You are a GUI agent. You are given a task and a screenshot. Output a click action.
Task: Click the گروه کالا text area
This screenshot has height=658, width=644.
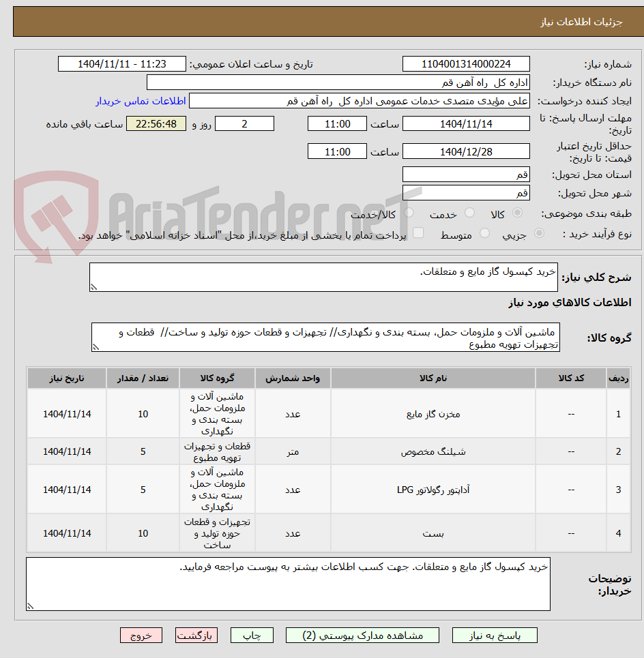click(x=325, y=338)
